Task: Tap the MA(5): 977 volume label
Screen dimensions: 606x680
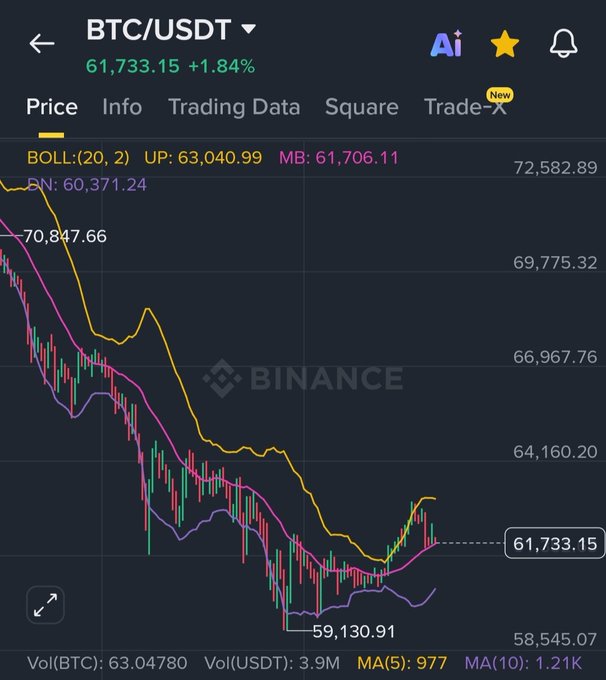Action: [x=402, y=663]
